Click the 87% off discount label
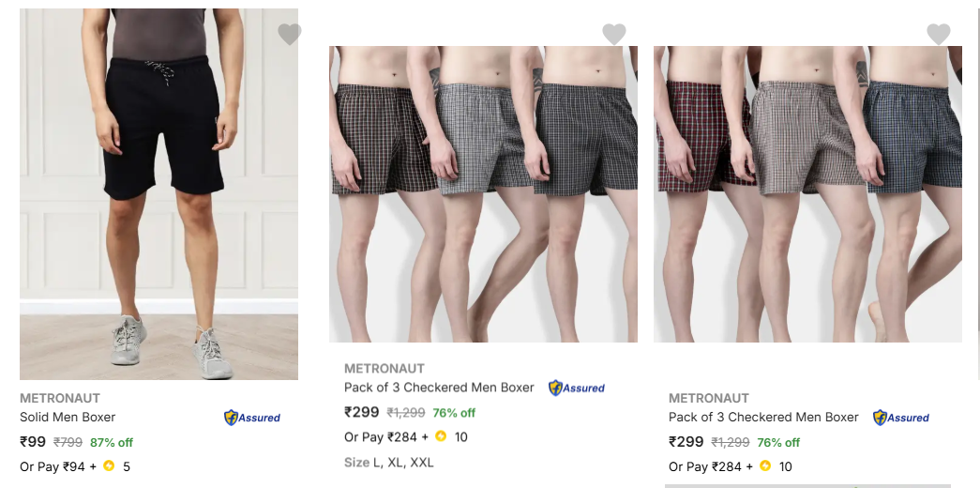The image size is (980, 488). tap(112, 443)
